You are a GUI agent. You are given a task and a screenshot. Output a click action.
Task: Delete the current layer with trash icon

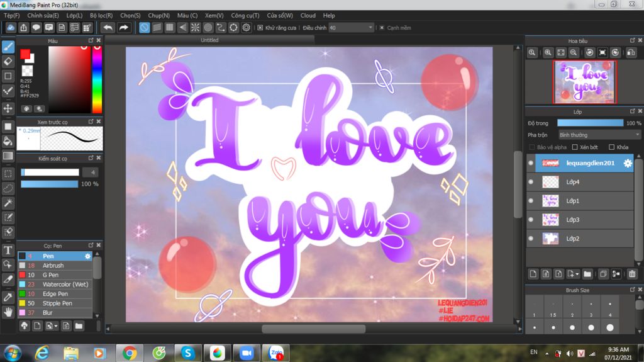[632, 274]
